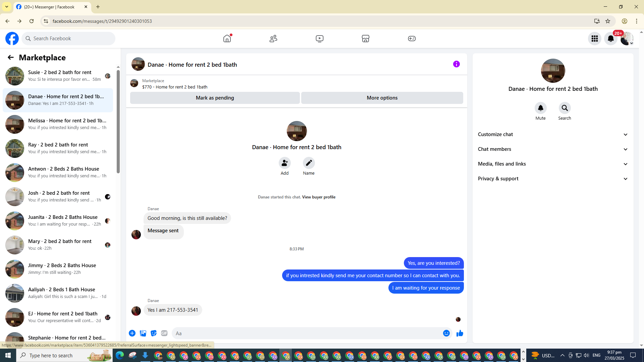Open volume control in system tray
The width and height of the screenshot is (644, 362).
[x=586, y=355]
